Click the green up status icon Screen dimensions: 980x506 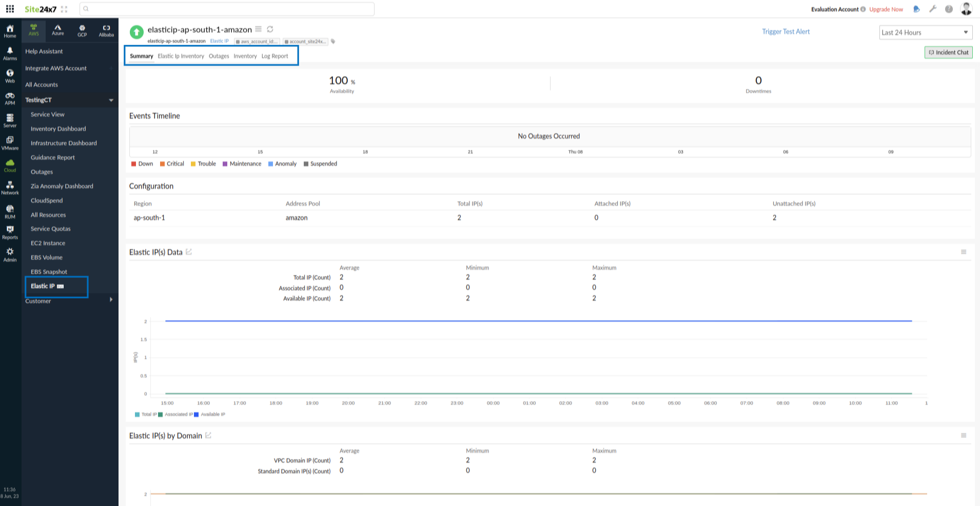point(136,32)
